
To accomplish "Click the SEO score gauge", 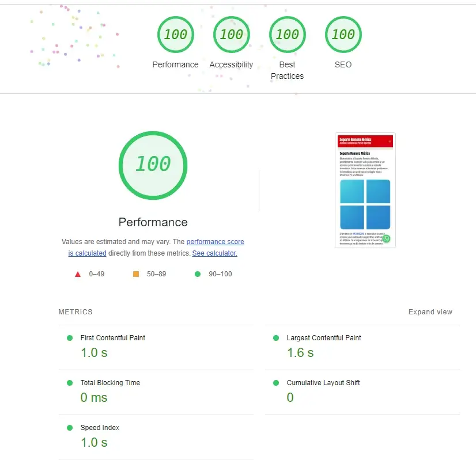I will [x=343, y=35].
